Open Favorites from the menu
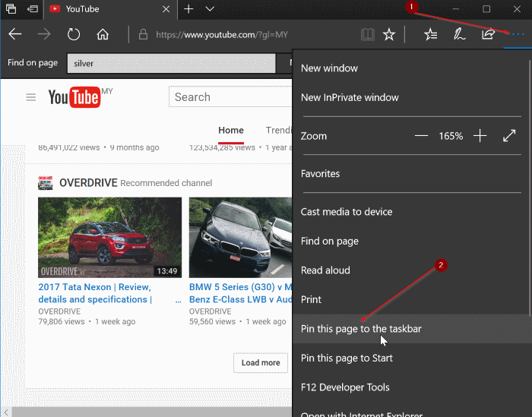Screen dimensions: 532x417 click(x=411, y=174)
